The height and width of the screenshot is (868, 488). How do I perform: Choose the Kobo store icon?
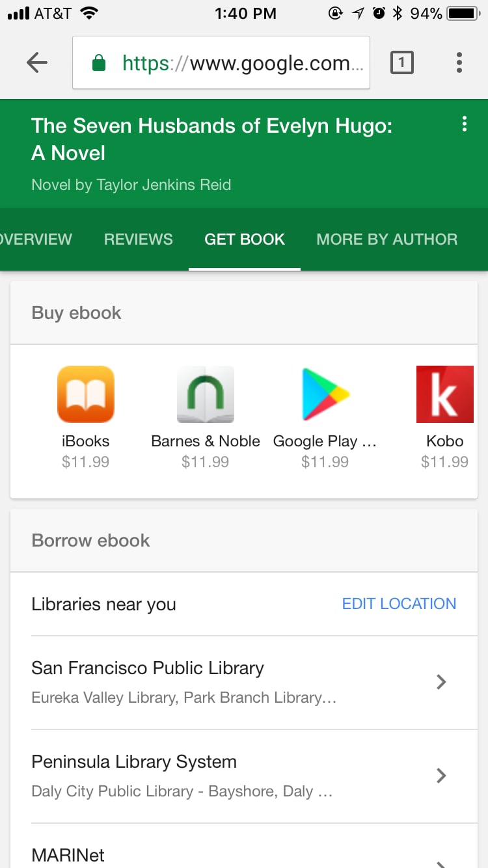point(445,394)
